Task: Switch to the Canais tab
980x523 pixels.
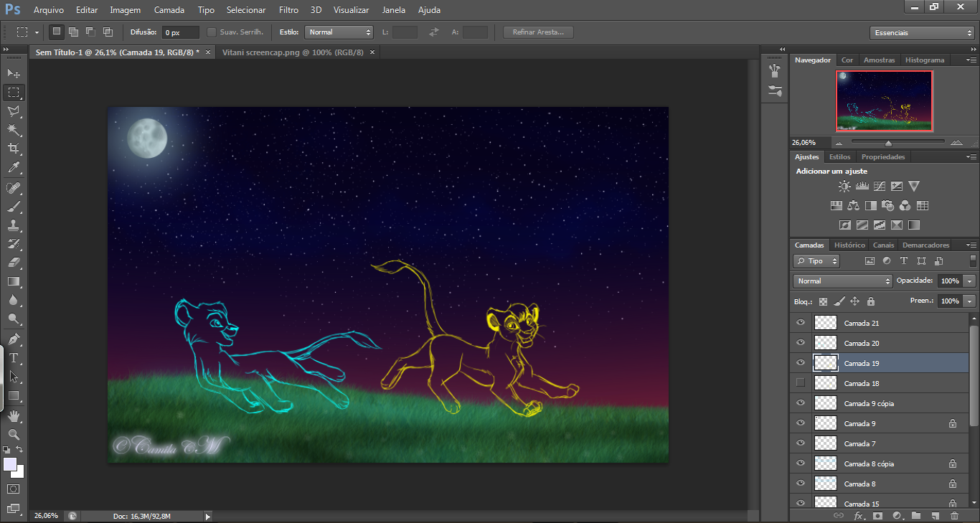Action: [883, 245]
